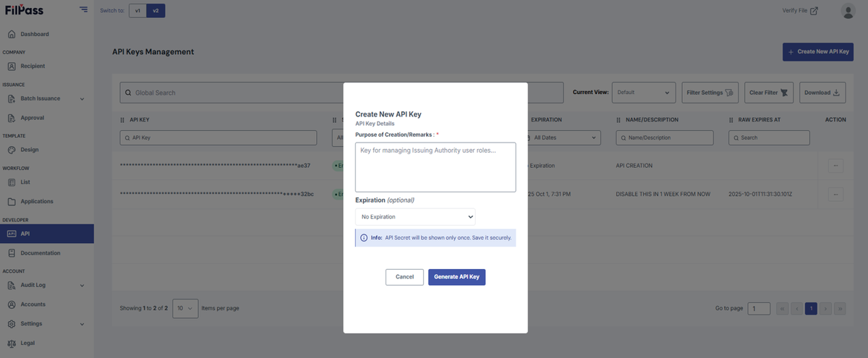The width and height of the screenshot is (868, 358).
Task: Open the items per page dropdown
Action: [185, 308]
